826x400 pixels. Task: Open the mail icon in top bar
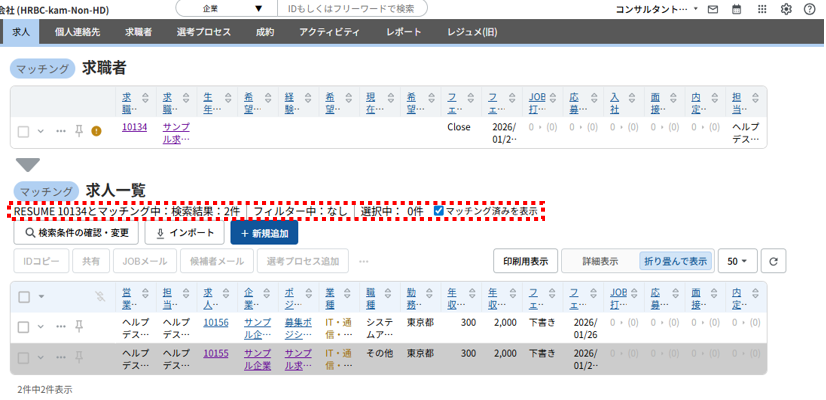pos(713,9)
